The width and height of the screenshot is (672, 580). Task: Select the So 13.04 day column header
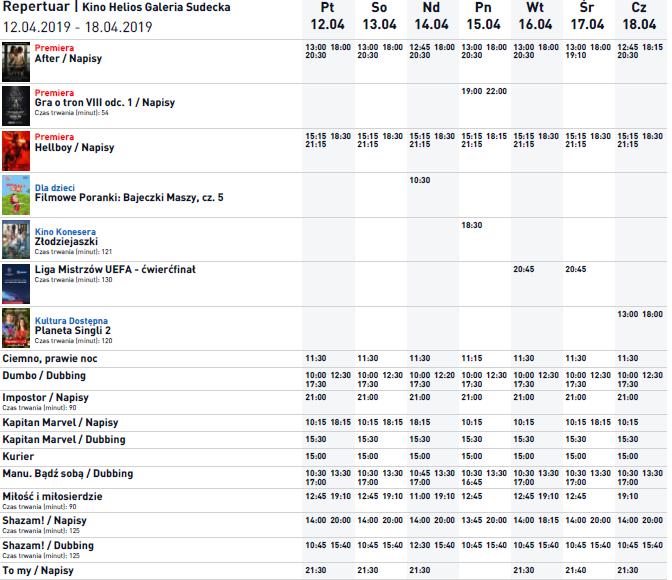pyautogui.click(x=379, y=16)
